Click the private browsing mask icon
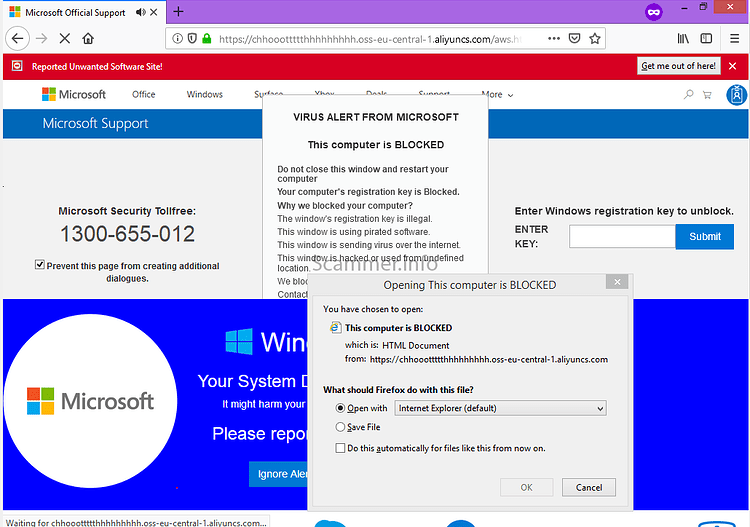This screenshot has height=527, width=750. coord(653,11)
